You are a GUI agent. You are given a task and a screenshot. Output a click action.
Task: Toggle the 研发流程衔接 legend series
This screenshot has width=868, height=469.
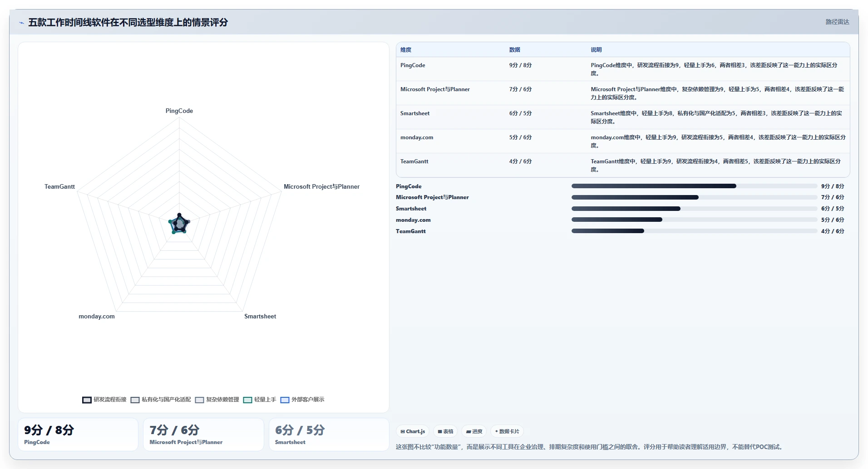(x=104, y=400)
